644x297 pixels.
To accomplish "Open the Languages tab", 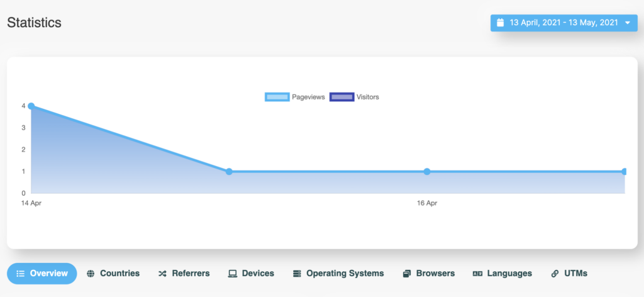I will tap(502, 273).
